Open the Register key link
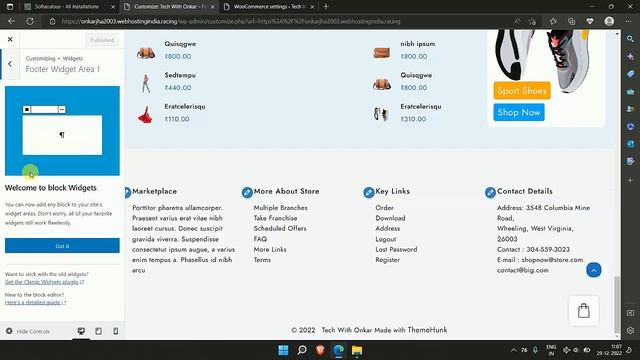 [x=387, y=260]
